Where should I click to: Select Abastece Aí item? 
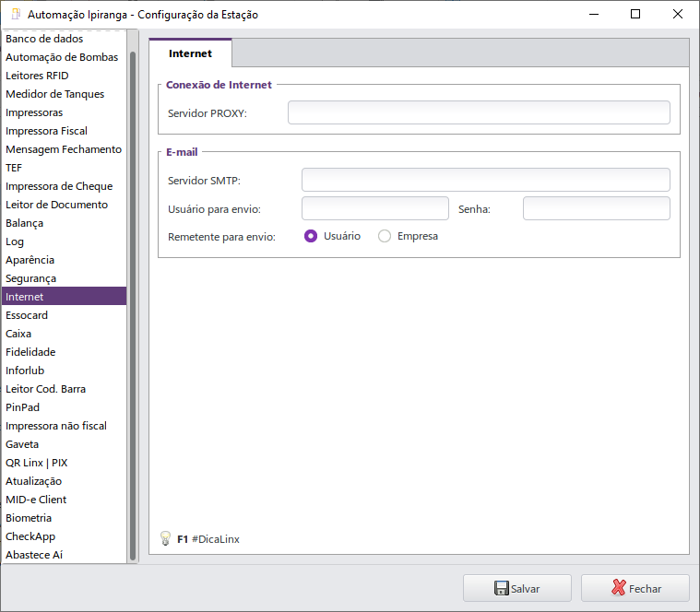coord(64,555)
